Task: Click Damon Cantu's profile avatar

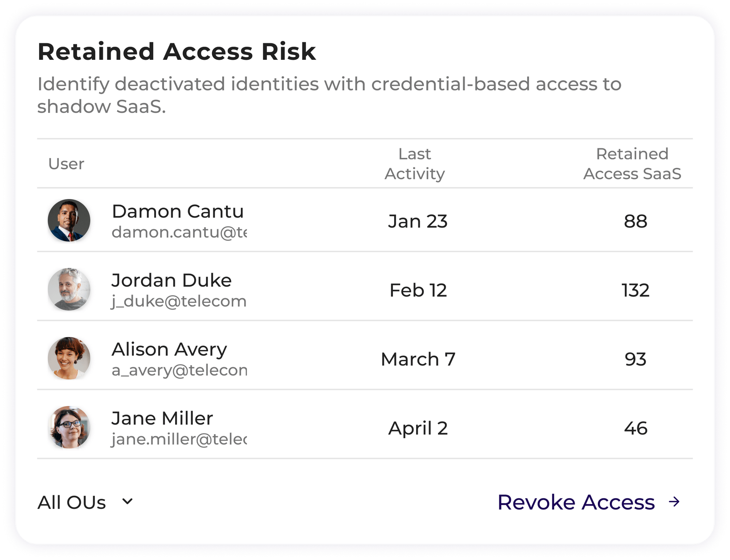Action: pyautogui.click(x=69, y=221)
